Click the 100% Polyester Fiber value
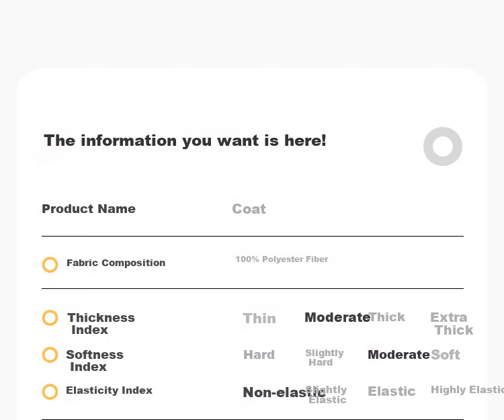The image size is (504, 420). [282, 259]
